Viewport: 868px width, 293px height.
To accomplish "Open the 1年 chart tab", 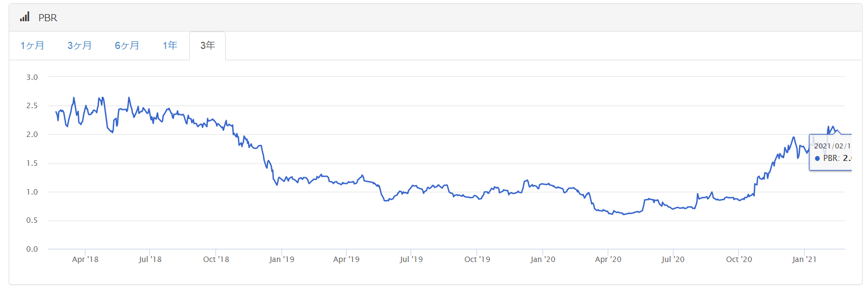I will [x=170, y=46].
